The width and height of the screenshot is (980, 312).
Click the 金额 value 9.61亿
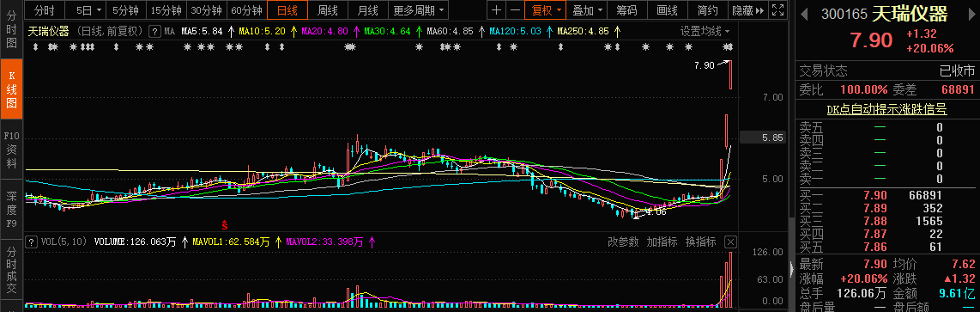coord(957,293)
